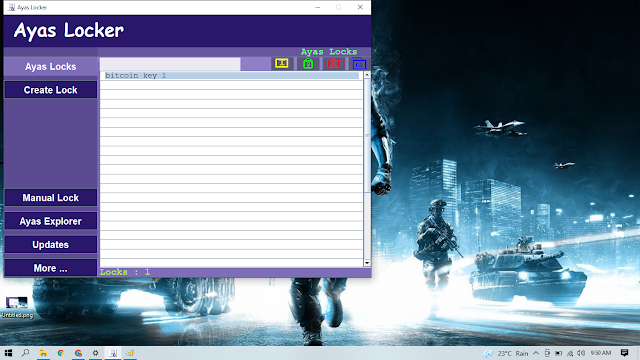The image size is (640, 360).
Task: Open Settings gear in the taskbar
Action: point(96,353)
